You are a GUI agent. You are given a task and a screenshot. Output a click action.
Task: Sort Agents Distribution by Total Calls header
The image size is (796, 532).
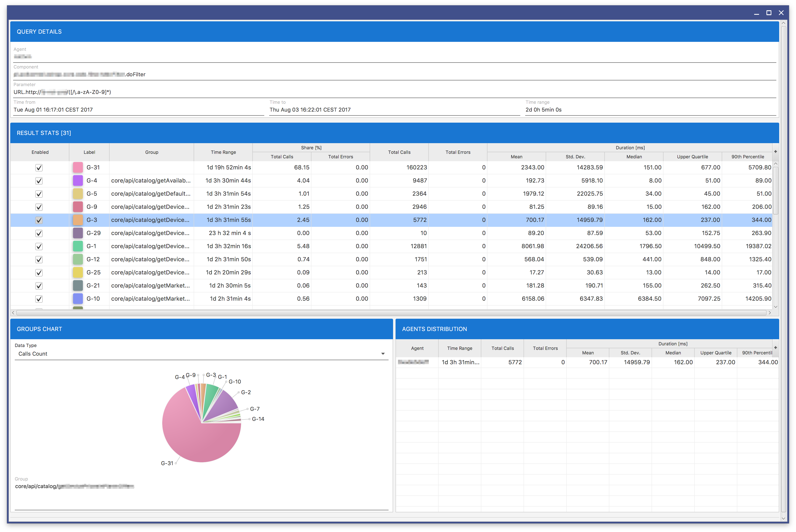(502, 348)
